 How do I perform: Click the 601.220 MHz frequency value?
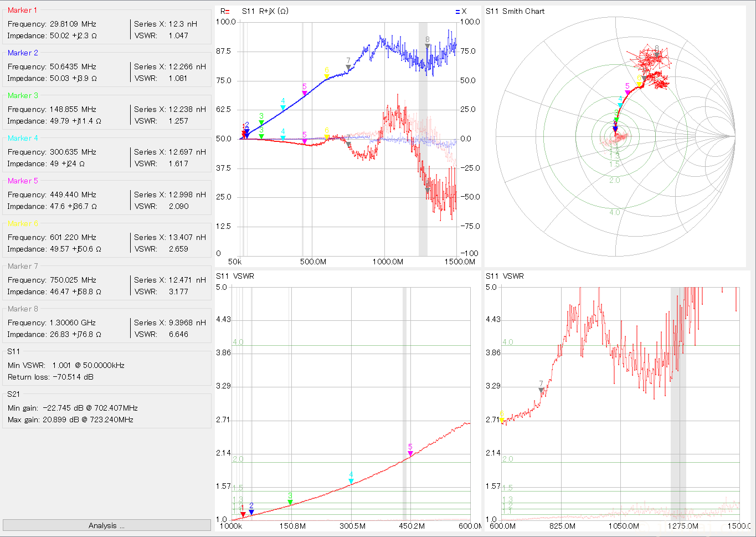click(73, 237)
